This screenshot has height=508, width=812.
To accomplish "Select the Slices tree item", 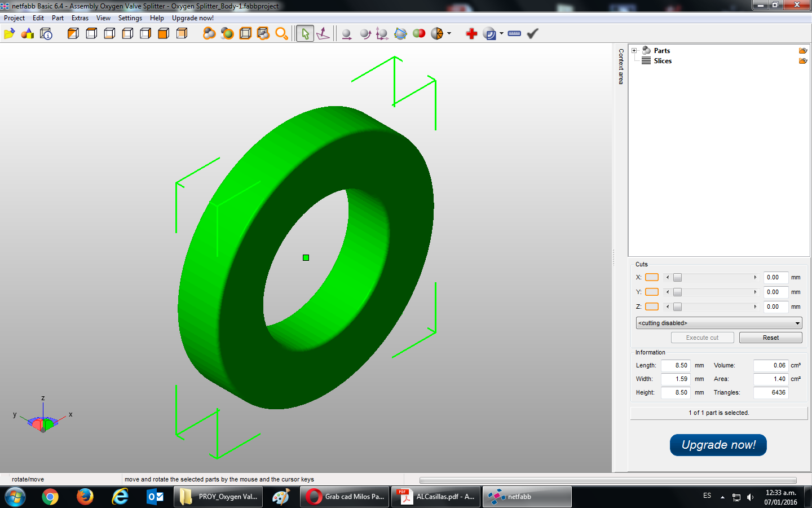I will click(663, 61).
